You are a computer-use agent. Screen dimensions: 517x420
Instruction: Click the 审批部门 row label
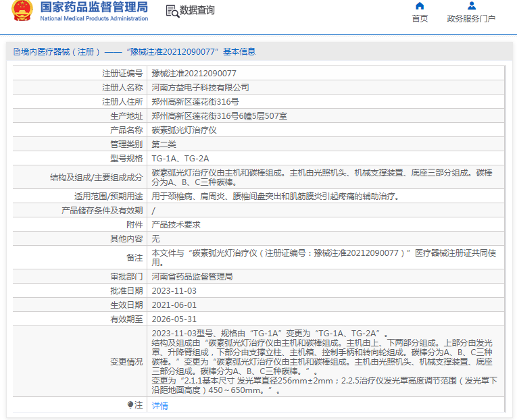click(126, 277)
